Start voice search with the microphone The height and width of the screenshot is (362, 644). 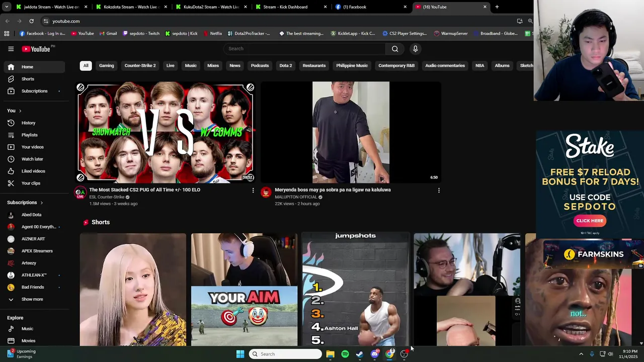pyautogui.click(x=415, y=49)
